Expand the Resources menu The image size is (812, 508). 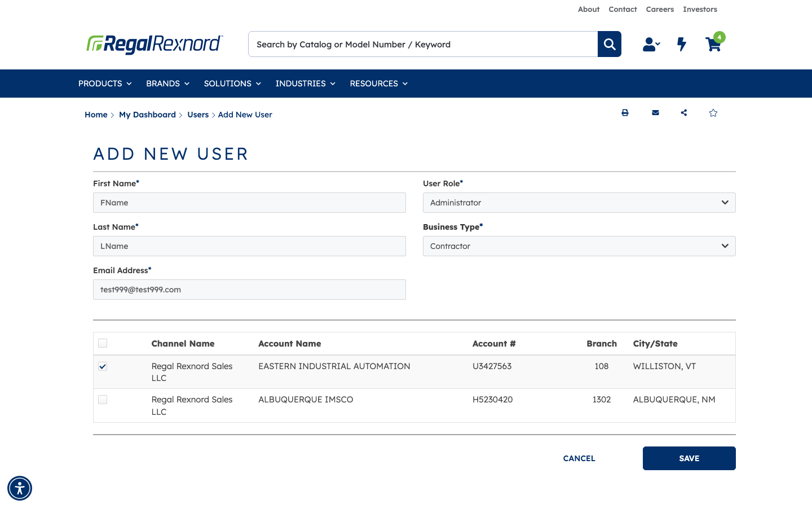coord(378,84)
